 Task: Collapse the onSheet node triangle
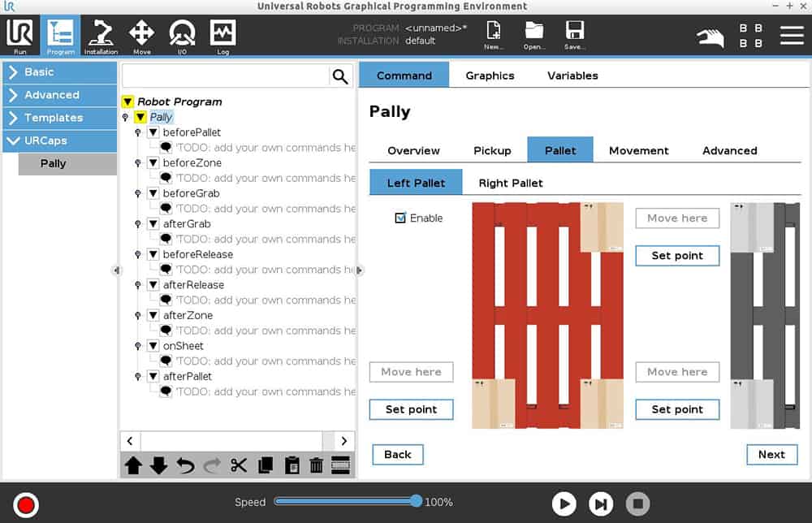(153, 345)
